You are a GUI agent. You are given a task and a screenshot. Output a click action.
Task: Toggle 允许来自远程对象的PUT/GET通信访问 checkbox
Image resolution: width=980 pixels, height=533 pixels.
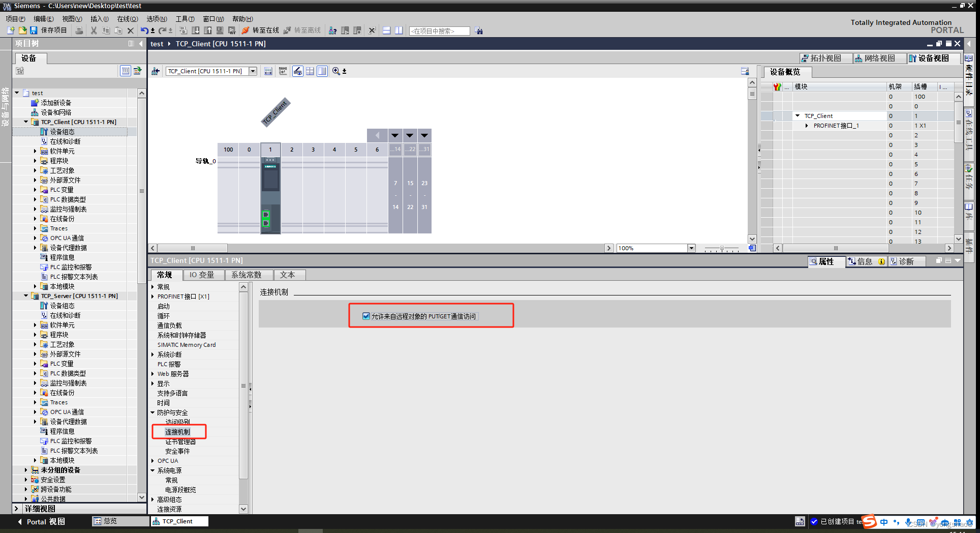pos(366,316)
